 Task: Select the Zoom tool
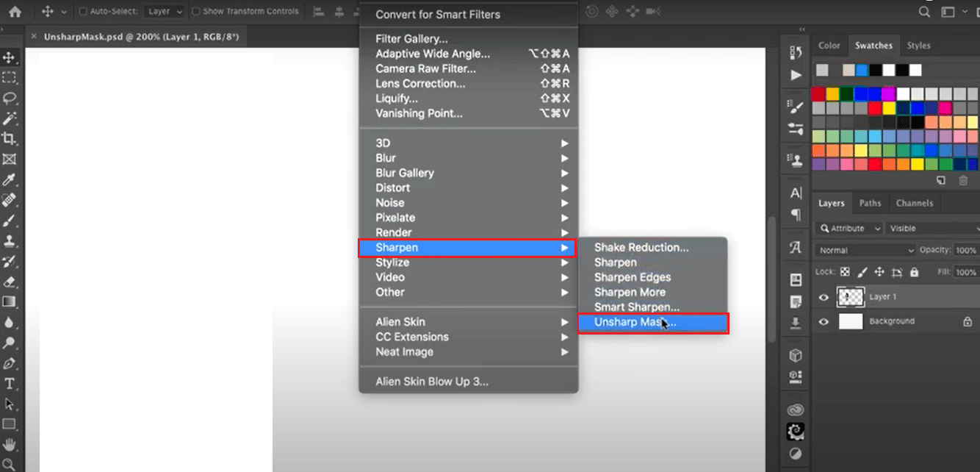click(x=10, y=465)
